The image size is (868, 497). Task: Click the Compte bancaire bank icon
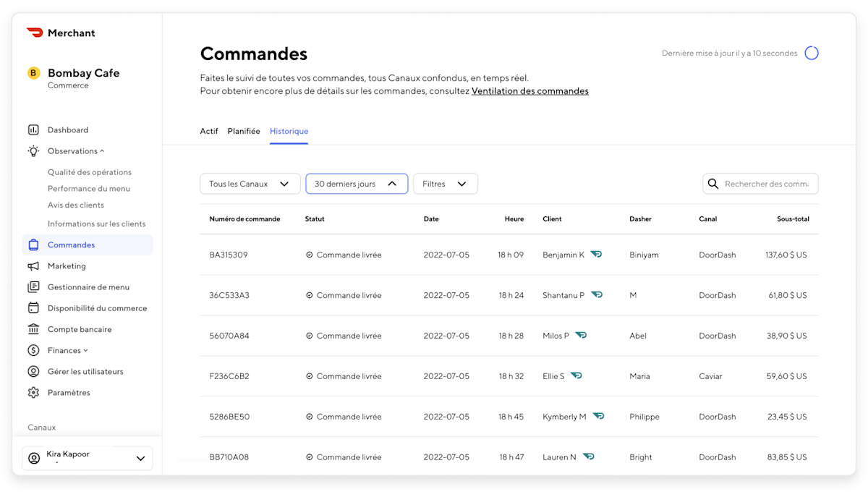(x=33, y=329)
